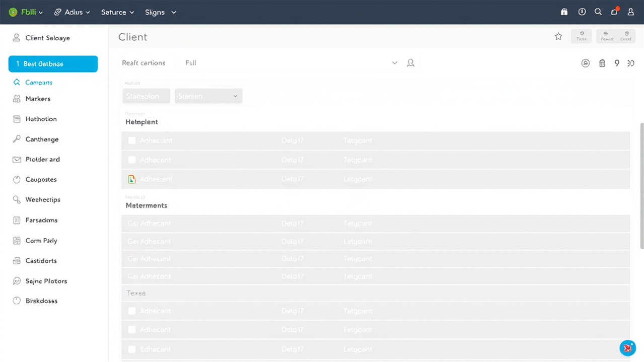Image resolution: width=644 pixels, height=362 pixels.
Task: Click the person icon beside Full field
Action: tap(411, 63)
